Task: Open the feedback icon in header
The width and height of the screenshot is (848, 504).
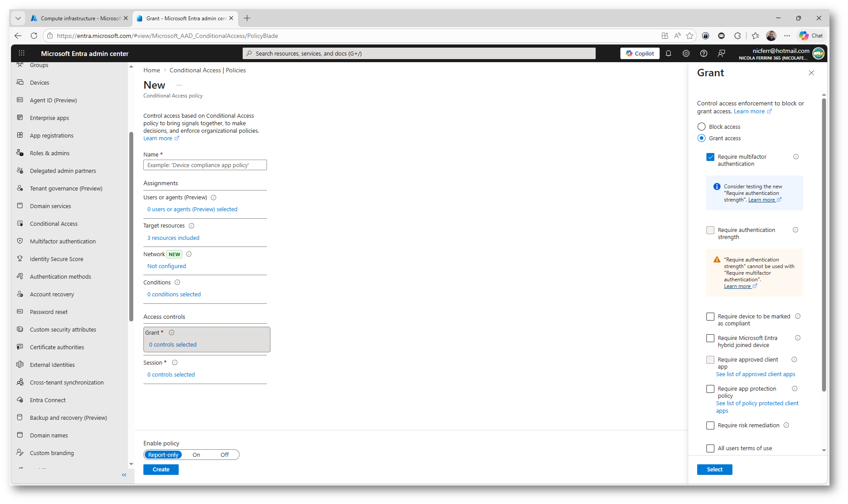Action: 721,53
